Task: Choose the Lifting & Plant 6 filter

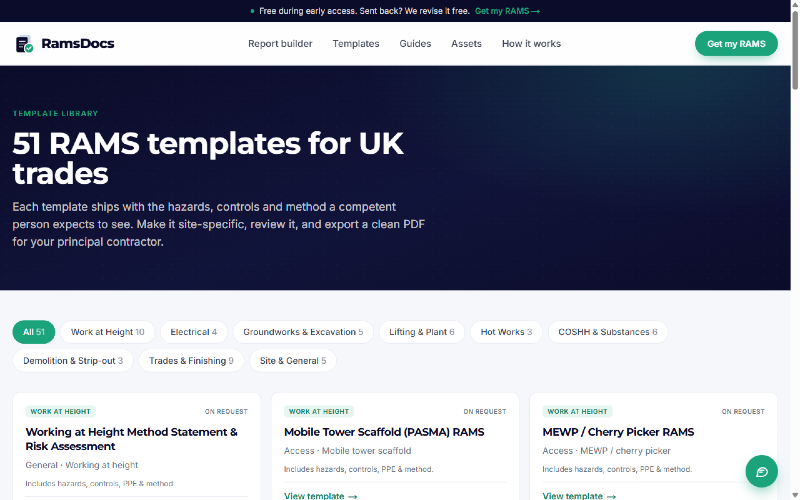Action: (x=421, y=332)
